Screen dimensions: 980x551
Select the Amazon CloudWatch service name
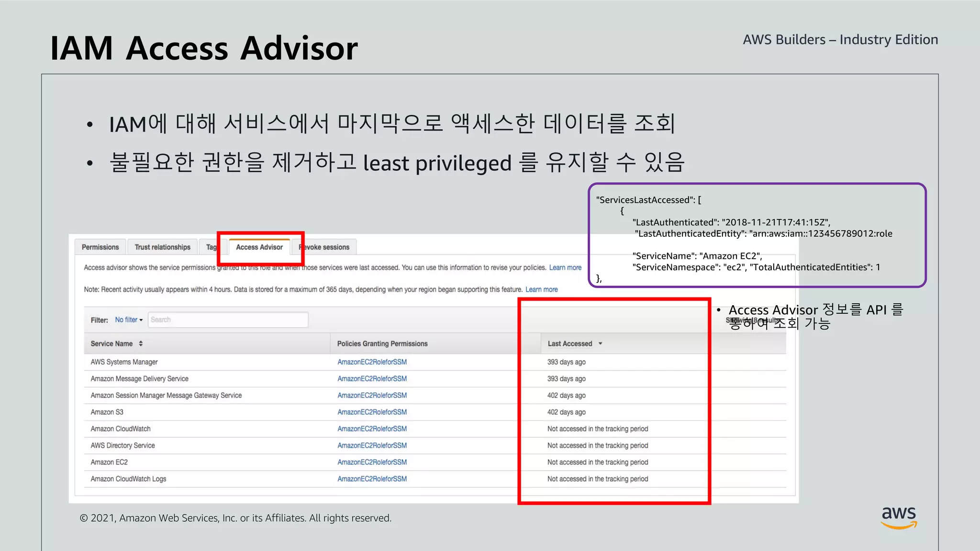click(x=121, y=429)
